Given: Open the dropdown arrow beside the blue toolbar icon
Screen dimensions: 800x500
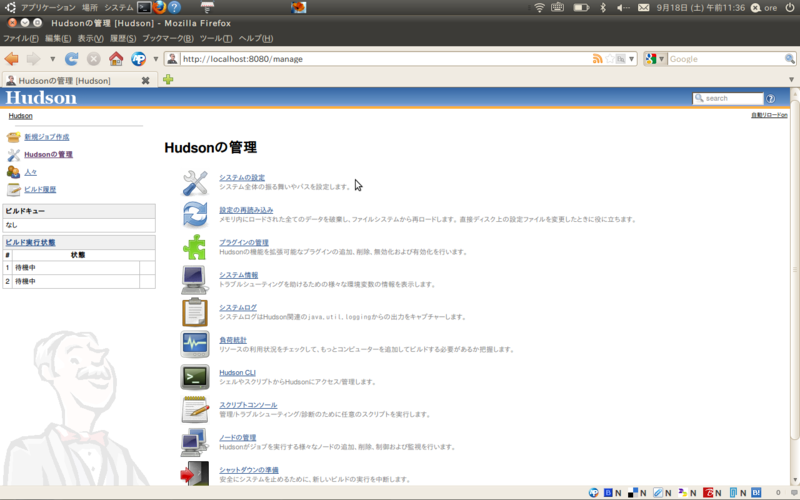Looking at the screenshot, I should 156,59.
